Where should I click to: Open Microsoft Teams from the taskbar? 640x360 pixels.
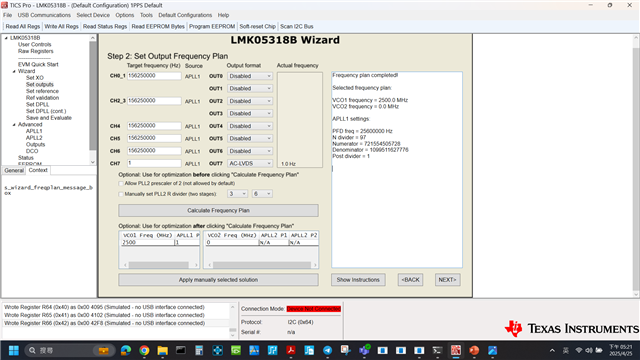click(x=364, y=350)
